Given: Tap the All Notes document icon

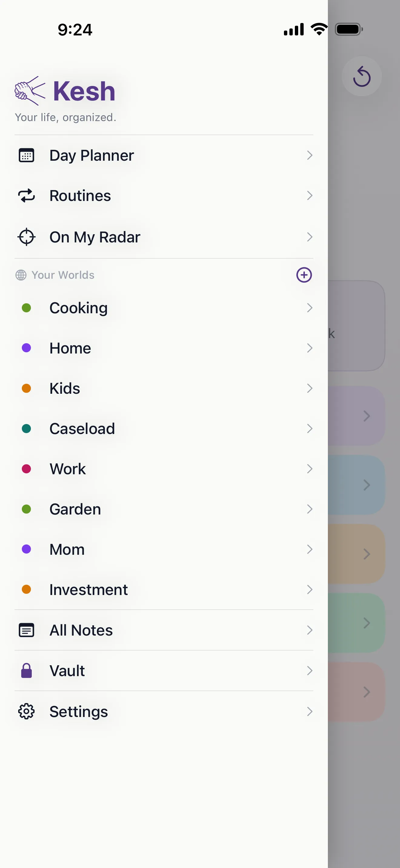Looking at the screenshot, I should pyautogui.click(x=26, y=630).
